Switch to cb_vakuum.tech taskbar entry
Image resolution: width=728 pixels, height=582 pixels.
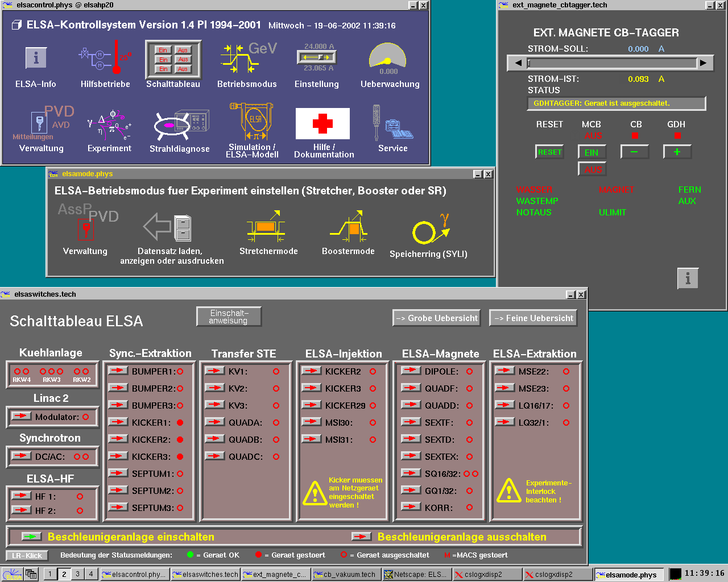[346, 575]
